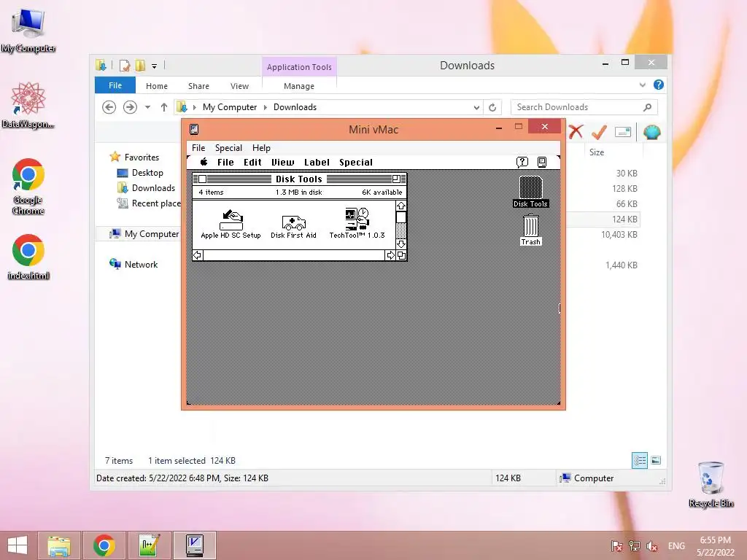
Task: Open the emulated Mac View menu
Action: 282,163
